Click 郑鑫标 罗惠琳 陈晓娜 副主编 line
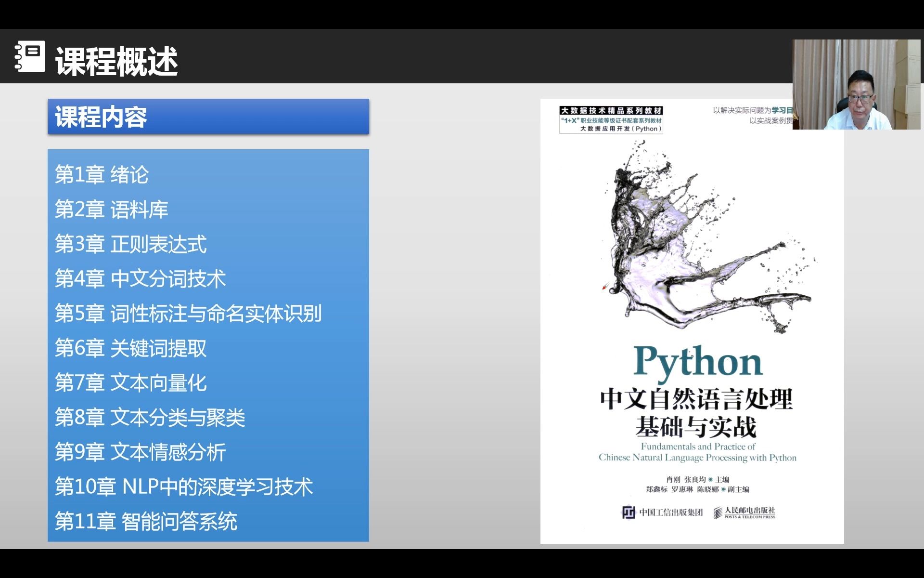Image resolution: width=924 pixels, height=578 pixels. coord(697,489)
